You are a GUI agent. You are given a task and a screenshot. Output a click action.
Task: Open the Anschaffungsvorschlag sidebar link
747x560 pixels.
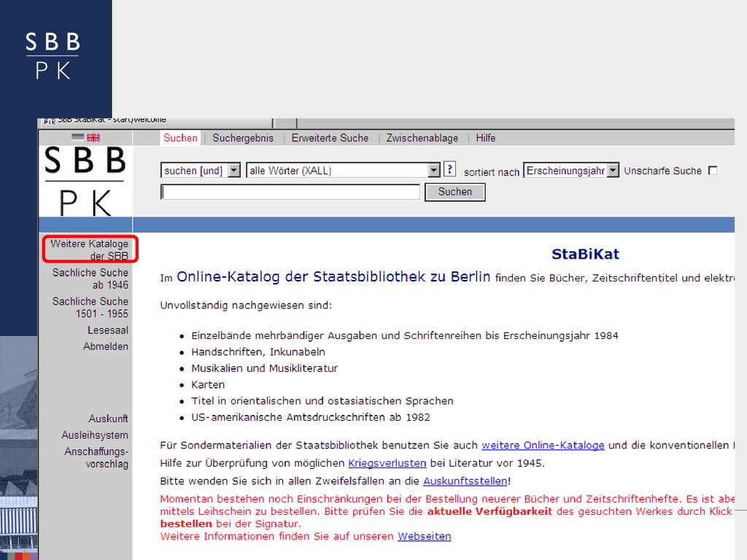click(96, 458)
